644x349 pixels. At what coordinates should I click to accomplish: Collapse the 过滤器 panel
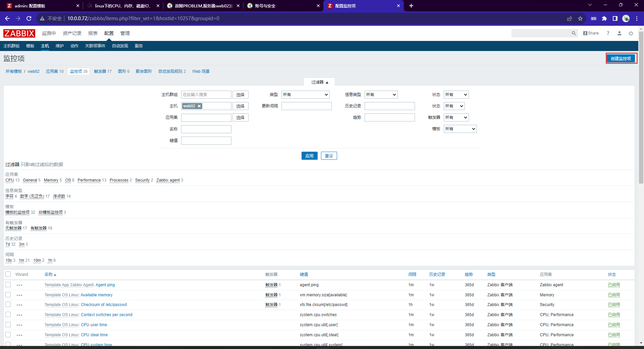pos(319,82)
